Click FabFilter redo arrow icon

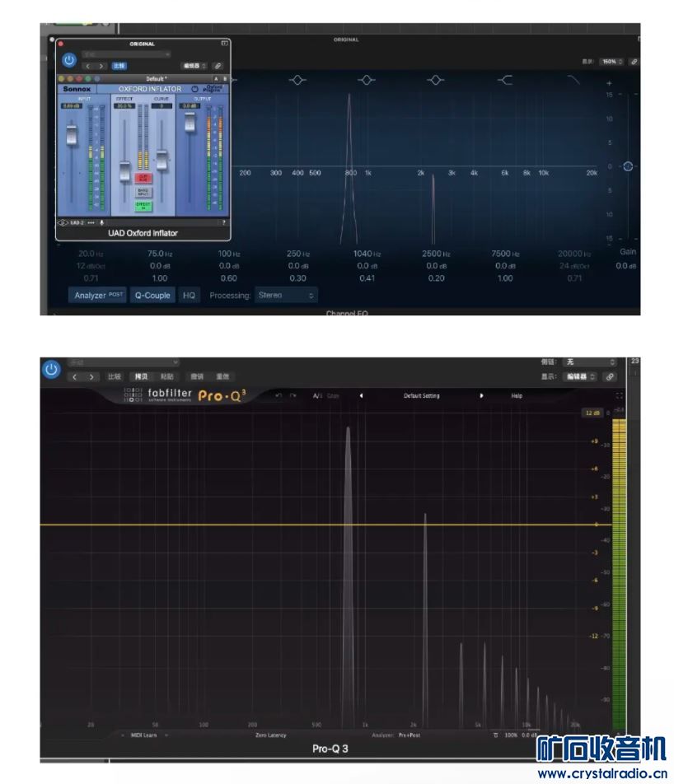pyautogui.click(x=293, y=395)
